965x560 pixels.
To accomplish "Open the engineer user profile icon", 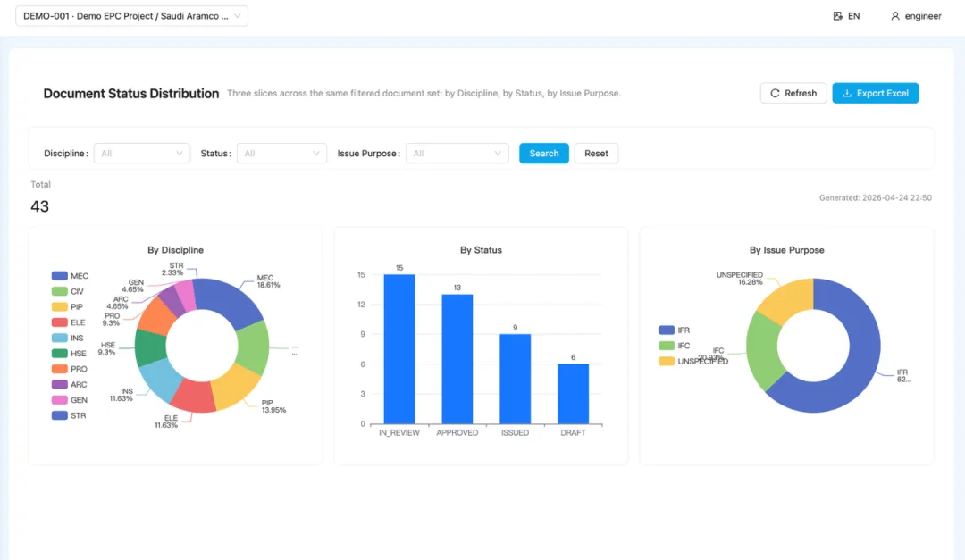I will (x=894, y=16).
